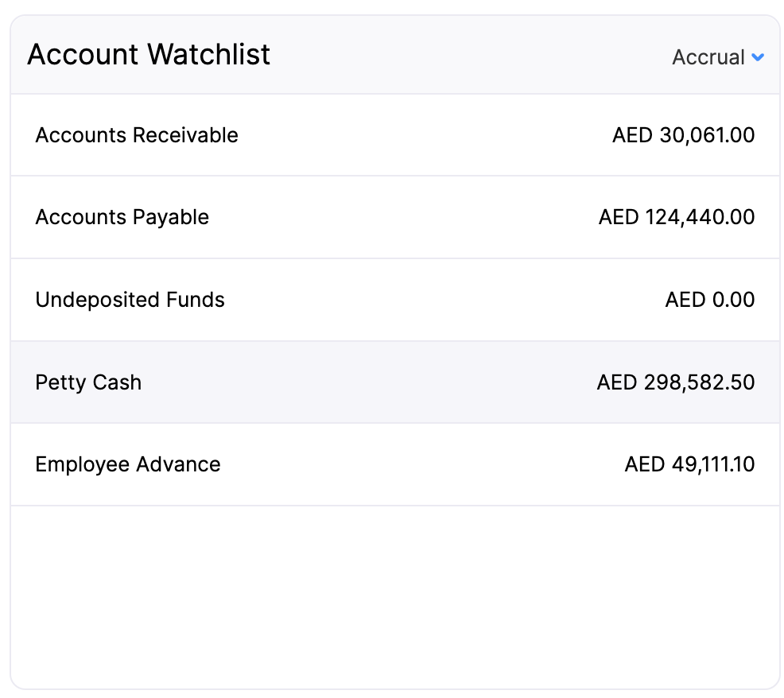Viewport: 784px width, 698px height.
Task: Click the Undeposited Funds entry
Action: coord(392,300)
